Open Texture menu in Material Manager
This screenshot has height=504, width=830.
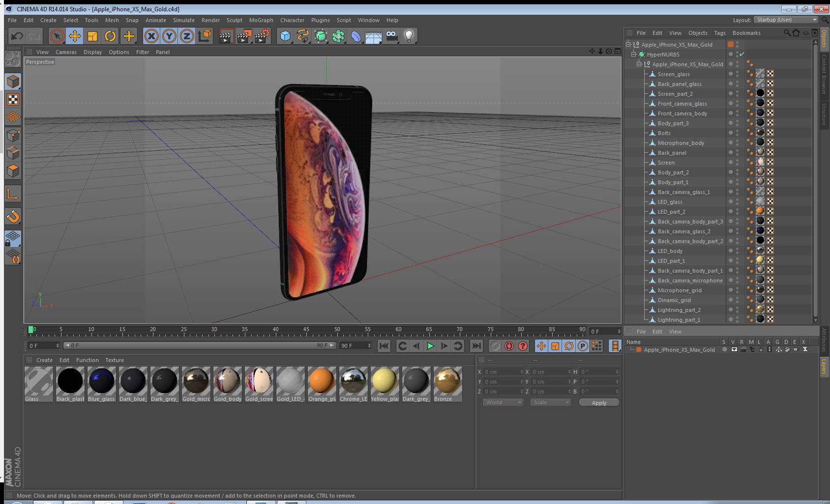115,360
